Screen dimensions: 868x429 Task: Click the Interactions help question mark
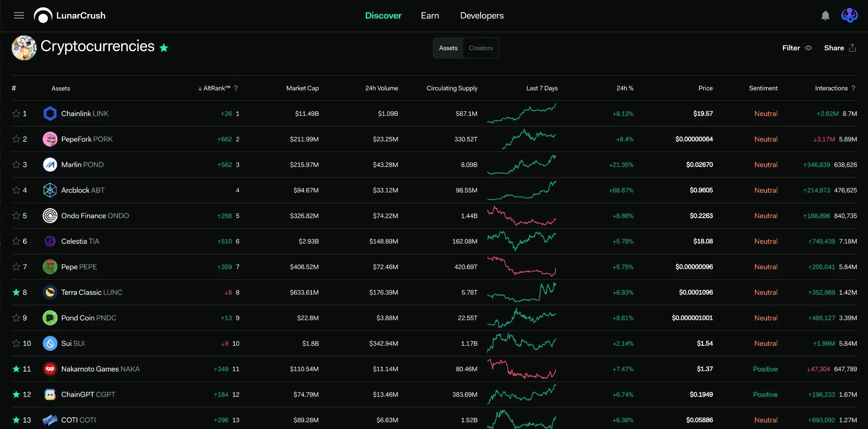click(854, 88)
